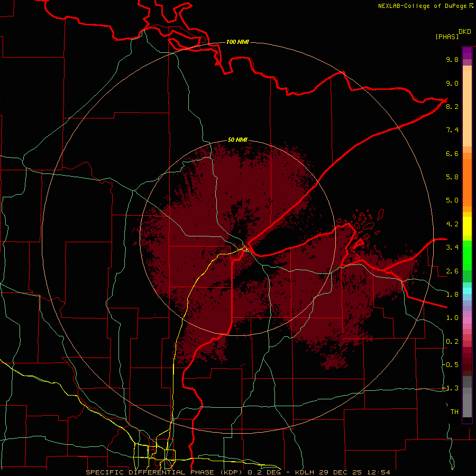Click the 8.2 scale label
Viewport: 476px width, 476px height.
(452, 106)
